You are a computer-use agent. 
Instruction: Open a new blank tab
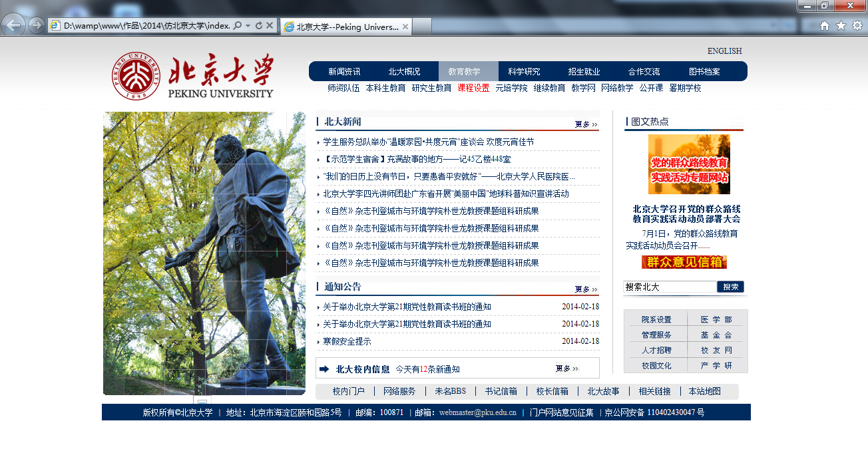423,27
